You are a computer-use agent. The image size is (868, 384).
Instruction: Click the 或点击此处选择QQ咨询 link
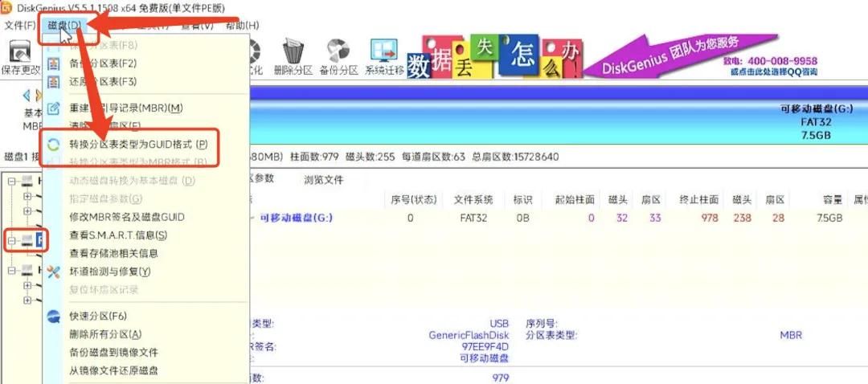(773, 72)
